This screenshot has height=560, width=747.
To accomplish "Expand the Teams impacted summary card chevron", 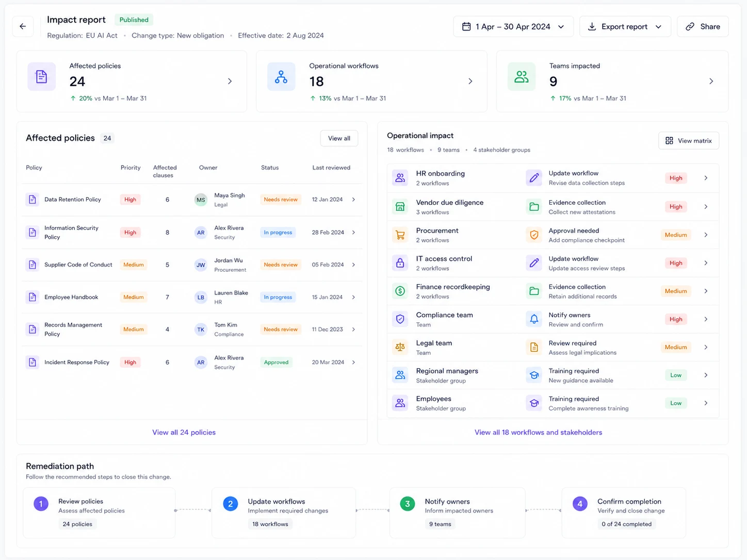I will (711, 81).
